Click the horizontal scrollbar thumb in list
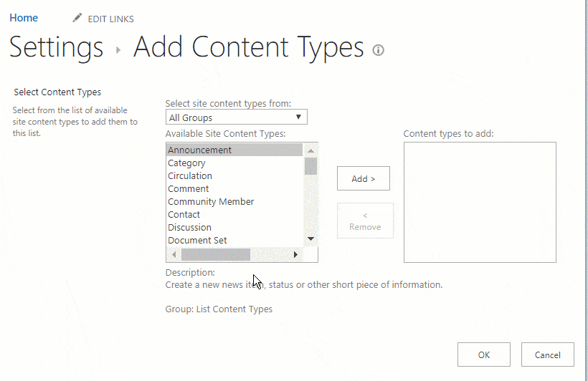The width and height of the screenshot is (588, 381). pyautogui.click(x=216, y=255)
